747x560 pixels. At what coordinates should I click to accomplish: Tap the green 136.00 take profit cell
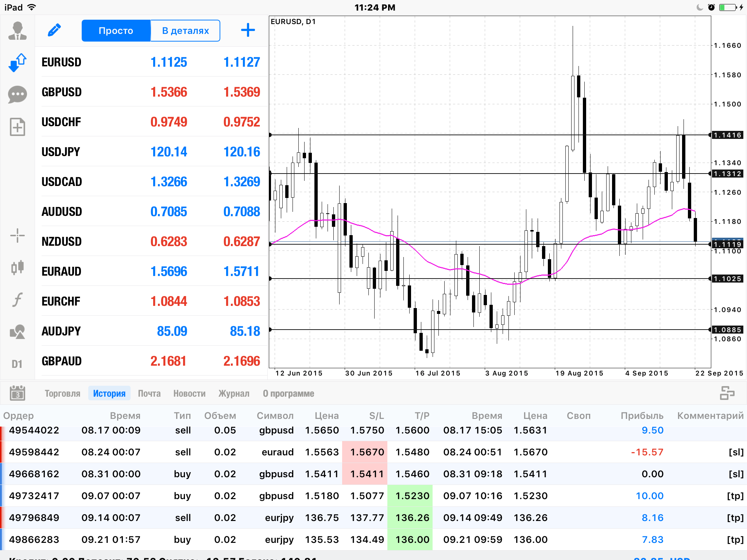pyautogui.click(x=410, y=540)
